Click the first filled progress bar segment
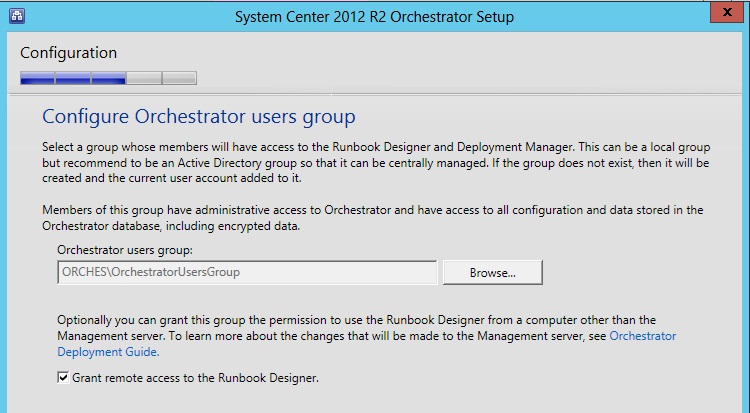The width and height of the screenshot is (750, 413). coord(37,77)
